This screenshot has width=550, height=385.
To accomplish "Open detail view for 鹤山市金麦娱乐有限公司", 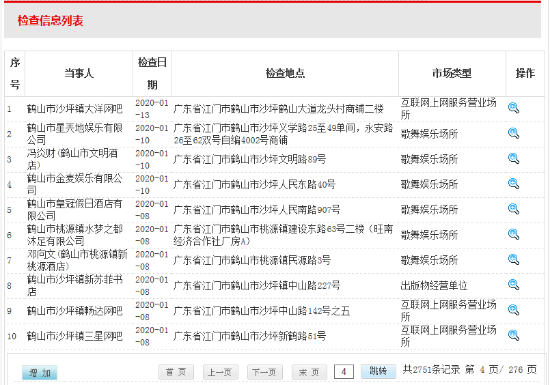I will 513,183.
